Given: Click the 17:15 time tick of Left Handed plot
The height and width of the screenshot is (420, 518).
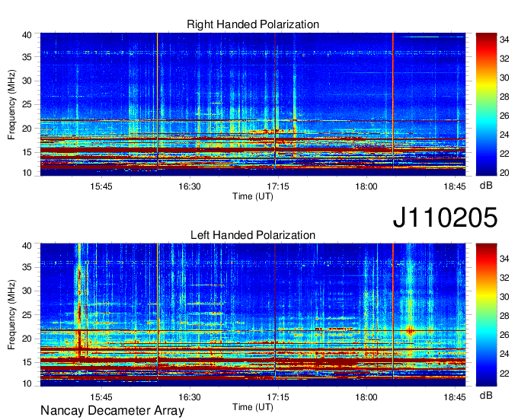Looking at the screenshot, I should click(278, 397).
